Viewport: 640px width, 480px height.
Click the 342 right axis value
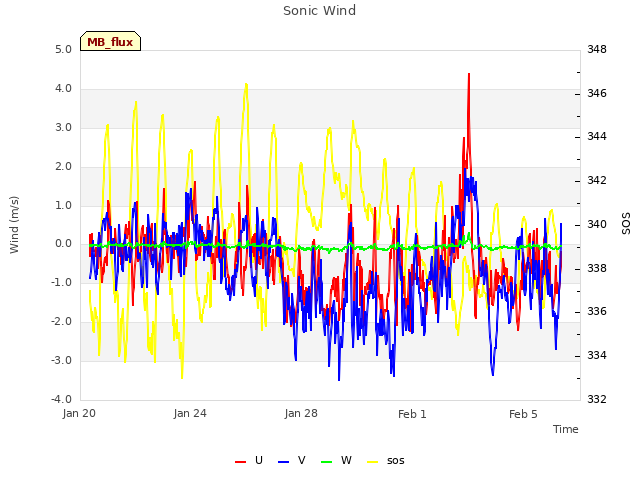click(x=597, y=180)
